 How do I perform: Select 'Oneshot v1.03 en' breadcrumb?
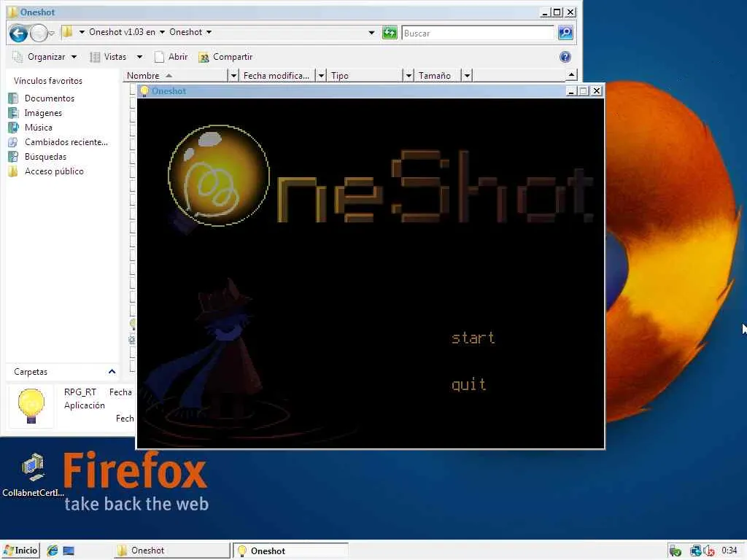(x=122, y=32)
